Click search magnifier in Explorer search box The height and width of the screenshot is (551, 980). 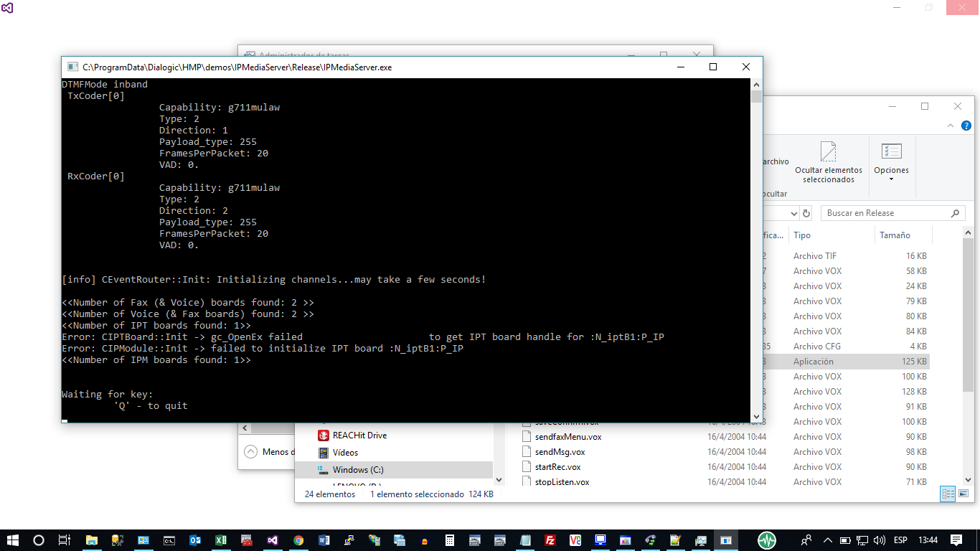955,213
